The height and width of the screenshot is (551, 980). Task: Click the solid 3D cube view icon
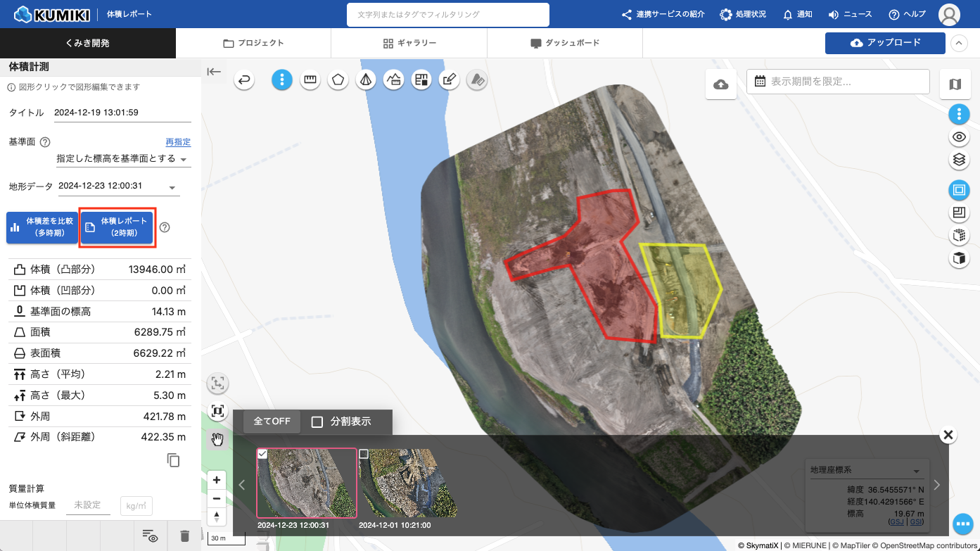[x=957, y=258]
